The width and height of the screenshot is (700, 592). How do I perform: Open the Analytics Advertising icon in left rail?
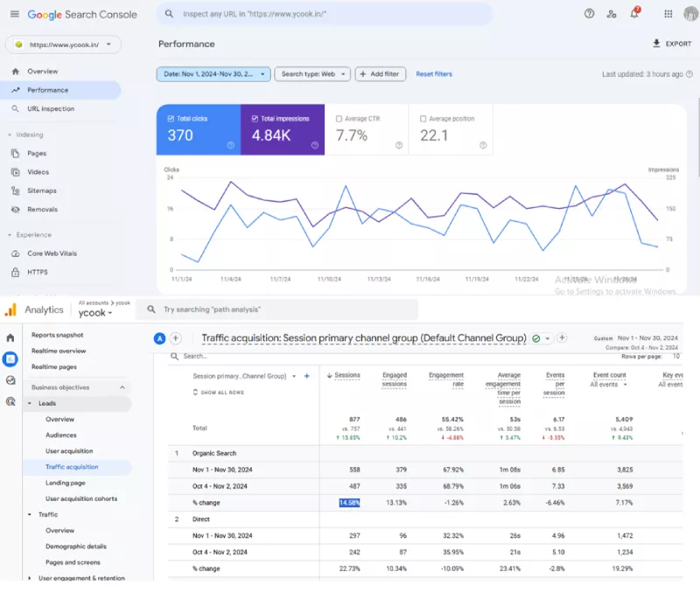click(10, 402)
